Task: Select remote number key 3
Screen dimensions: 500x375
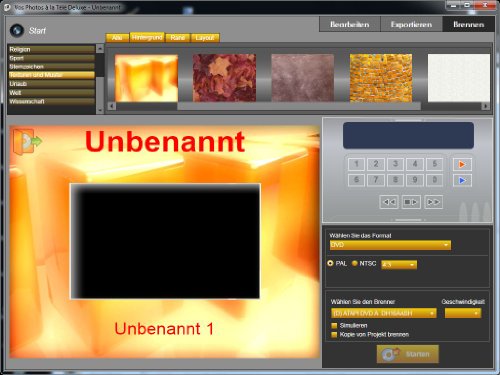Action: point(395,164)
